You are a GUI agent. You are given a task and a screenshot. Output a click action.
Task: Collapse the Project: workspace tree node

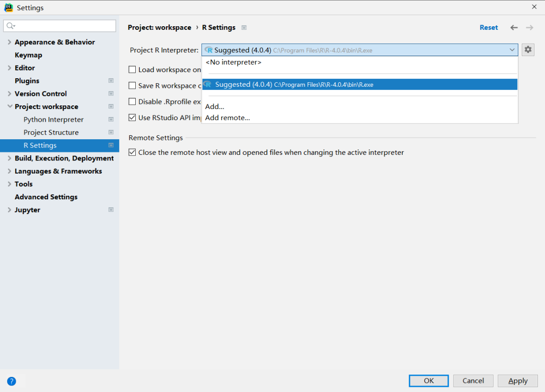[x=10, y=106]
